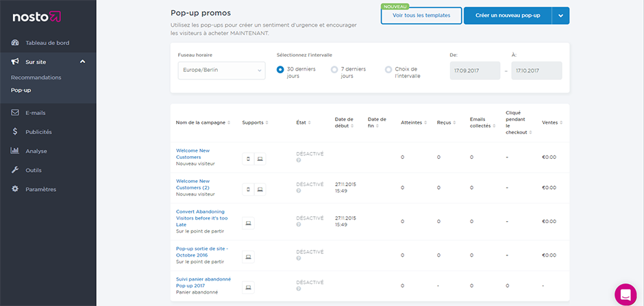The height and width of the screenshot is (306, 644).
Task: Click the De start date field 17.09.2017
Action: 475,71
